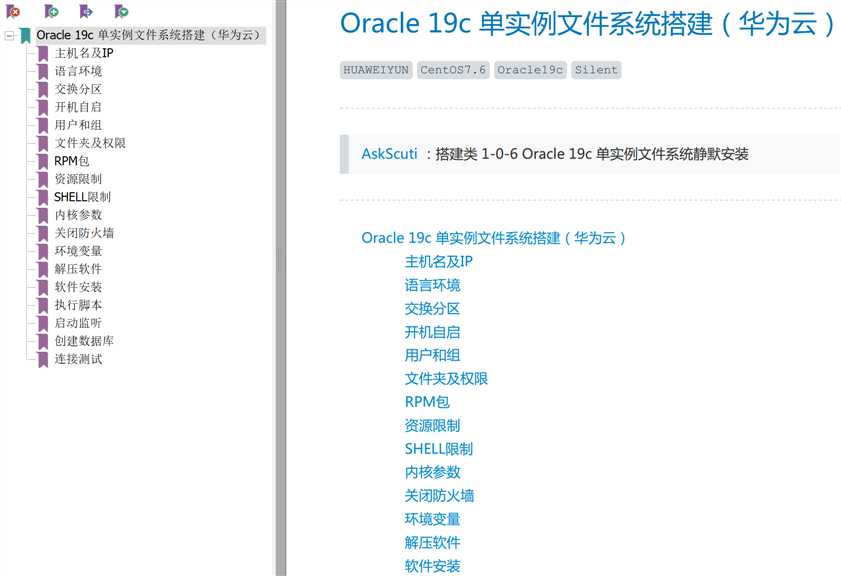Go to the 关闭防火墙 link in the contents list

tap(439, 496)
